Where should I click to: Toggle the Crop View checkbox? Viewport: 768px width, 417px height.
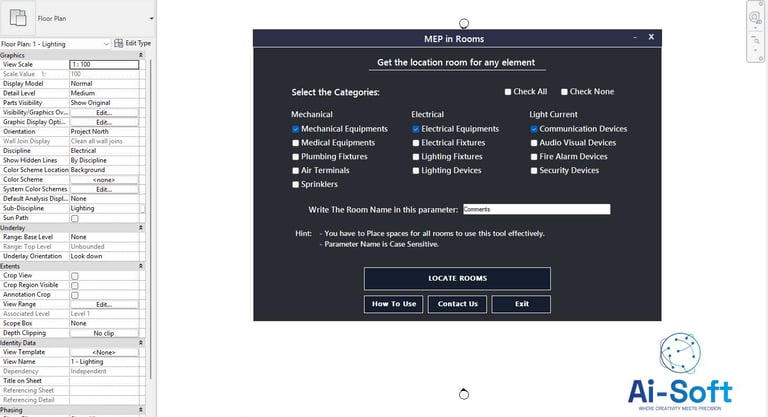[75, 276]
